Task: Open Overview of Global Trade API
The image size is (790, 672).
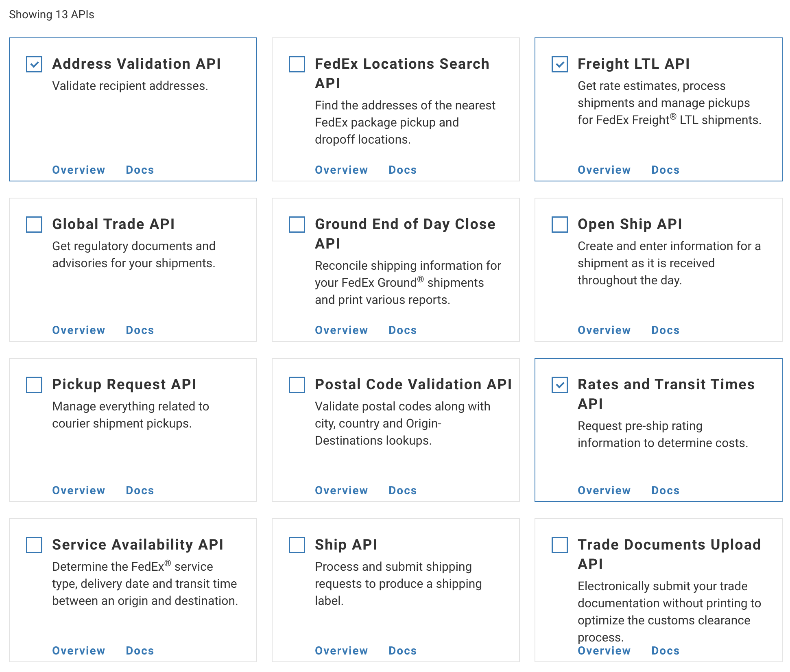Action: tap(79, 330)
